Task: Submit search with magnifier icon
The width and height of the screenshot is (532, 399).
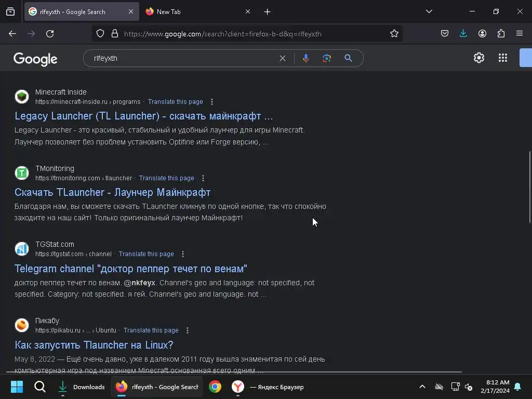Action: pos(348,58)
